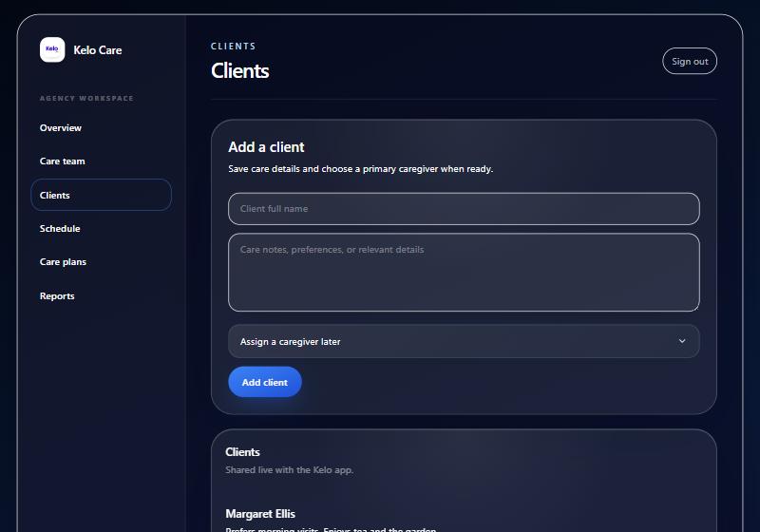Image resolution: width=760 pixels, height=532 pixels.
Task: Navigate to Care plans
Action: (63, 261)
